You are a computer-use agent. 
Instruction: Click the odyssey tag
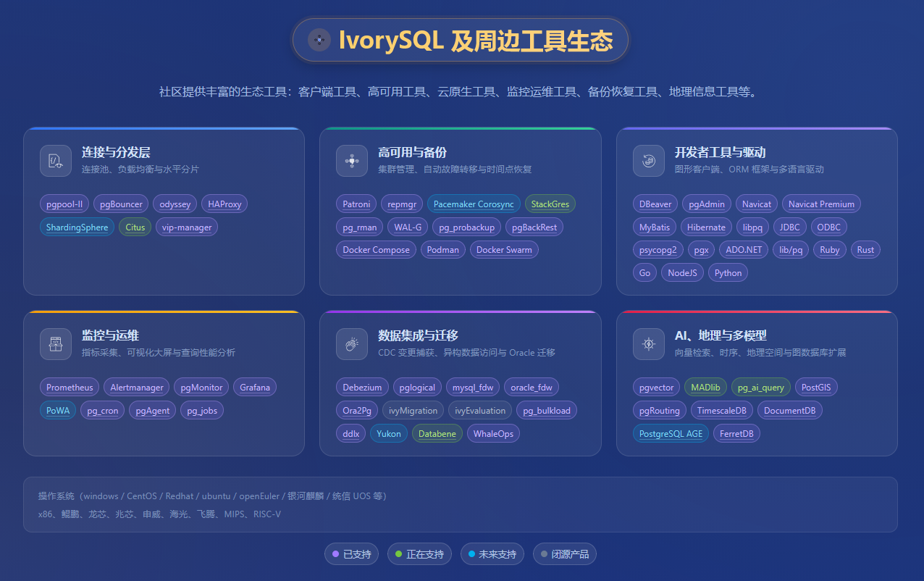[175, 204]
